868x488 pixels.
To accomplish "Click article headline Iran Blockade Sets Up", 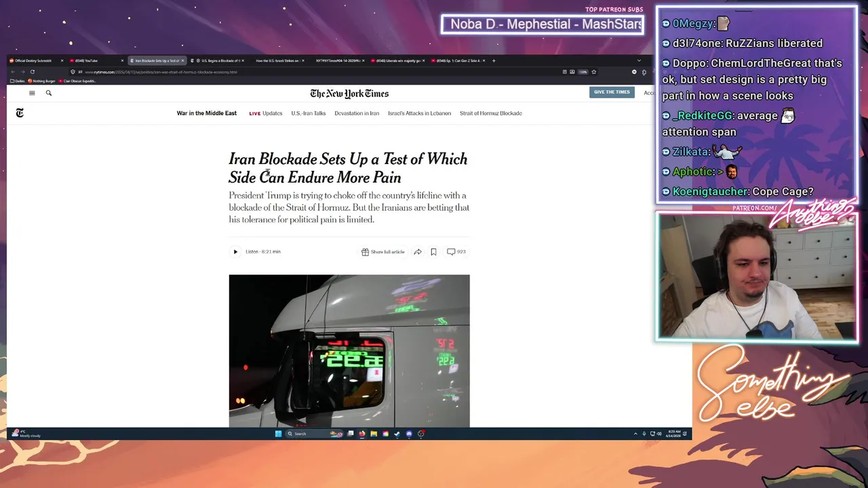I will pos(348,168).
